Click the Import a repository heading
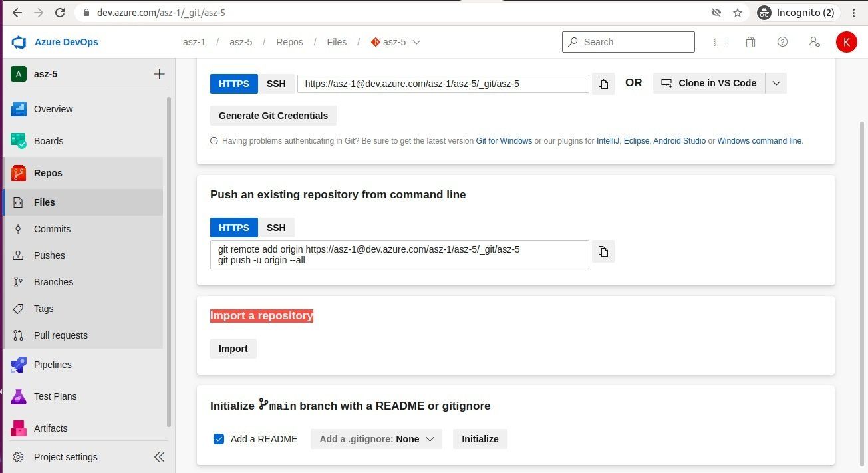 click(261, 315)
